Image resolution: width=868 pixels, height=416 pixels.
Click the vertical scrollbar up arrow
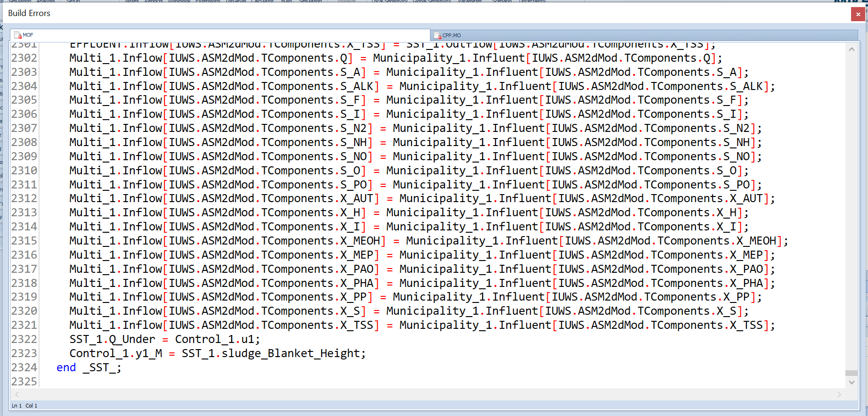852,49
